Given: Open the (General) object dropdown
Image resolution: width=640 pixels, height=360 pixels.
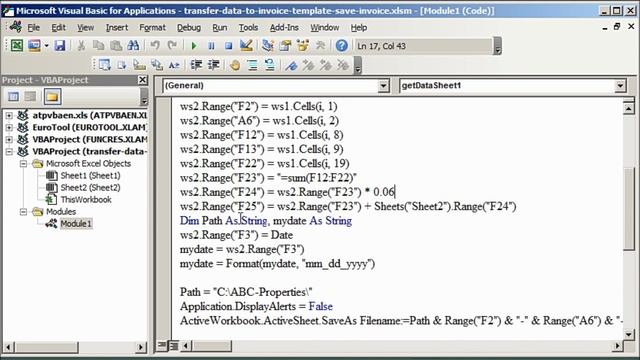Looking at the screenshot, I should coord(383,86).
